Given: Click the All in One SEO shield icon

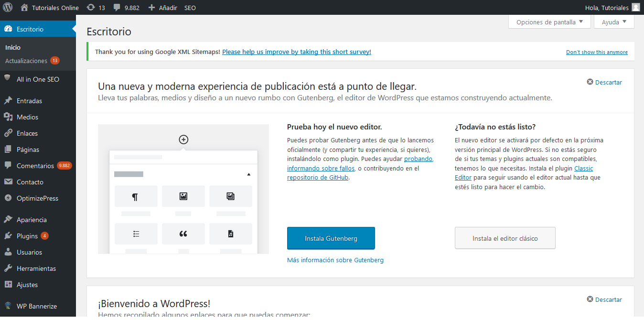Looking at the screenshot, I should [x=8, y=78].
